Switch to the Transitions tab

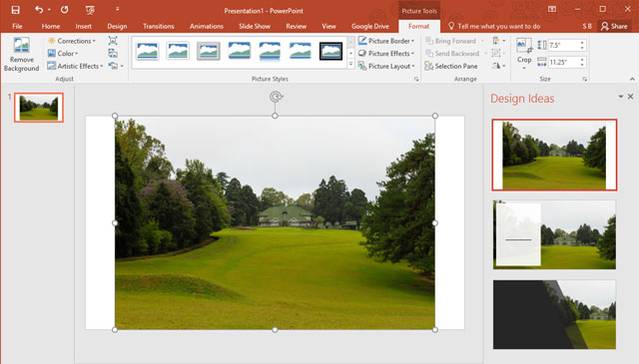pos(159,26)
